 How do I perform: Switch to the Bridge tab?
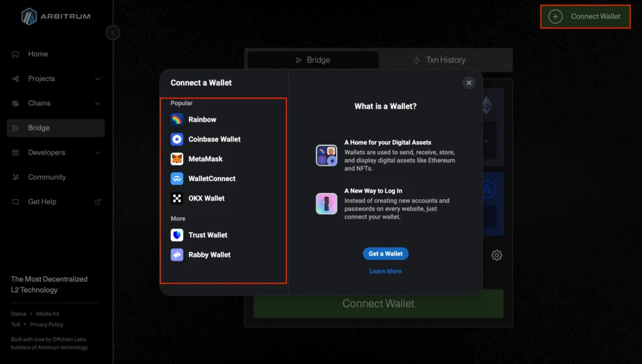(x=313, y=60)
